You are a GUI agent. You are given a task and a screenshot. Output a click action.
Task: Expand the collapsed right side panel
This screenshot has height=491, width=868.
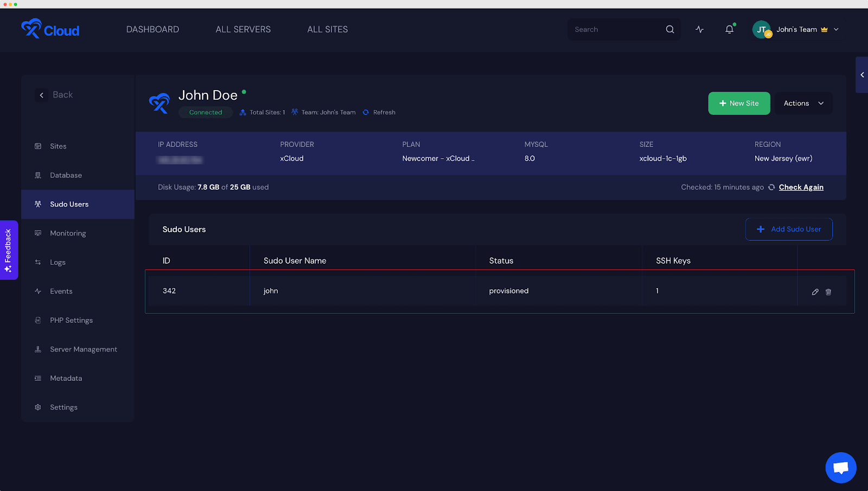861,75
